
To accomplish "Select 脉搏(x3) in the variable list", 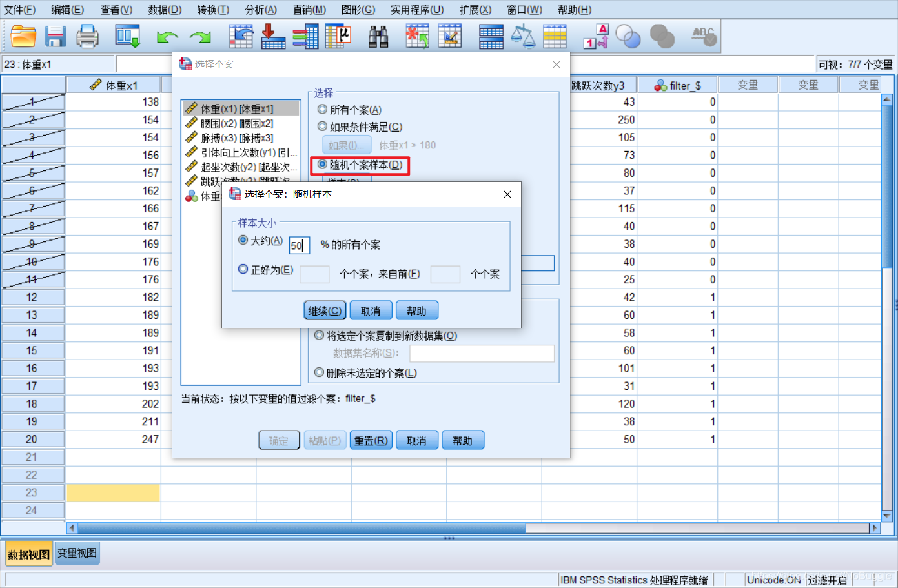I will pos(241,138).
